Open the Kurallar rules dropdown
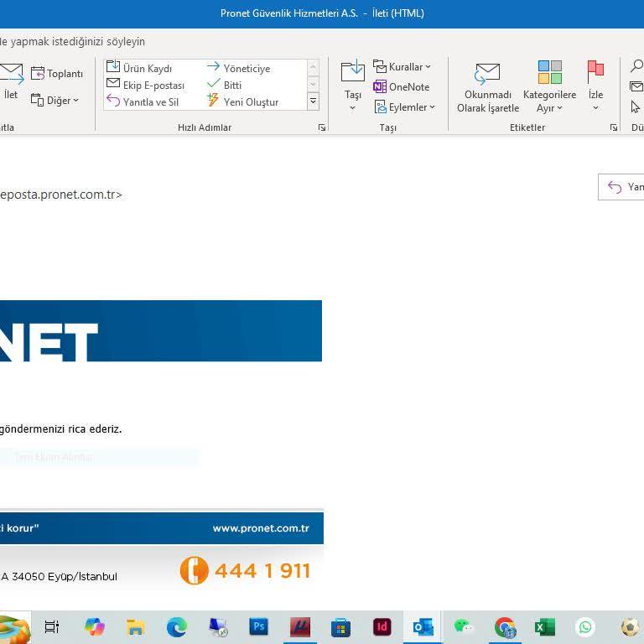 (x=402, y=66)
